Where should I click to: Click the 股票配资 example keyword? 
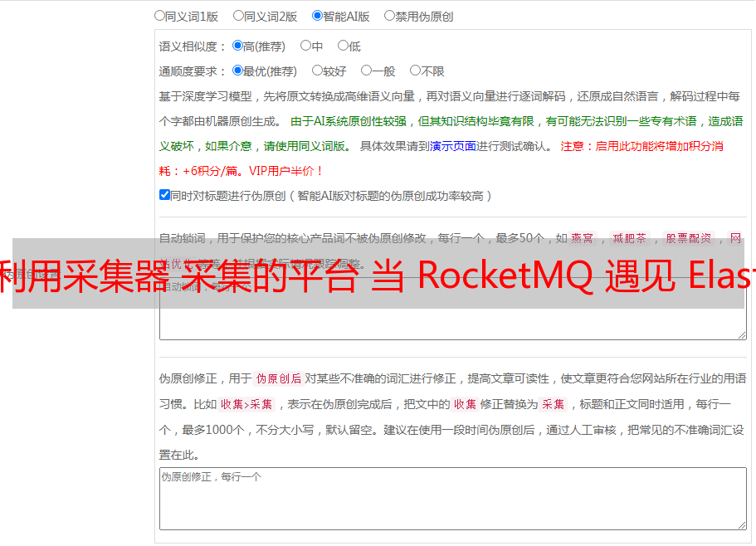tap(689, 238)
